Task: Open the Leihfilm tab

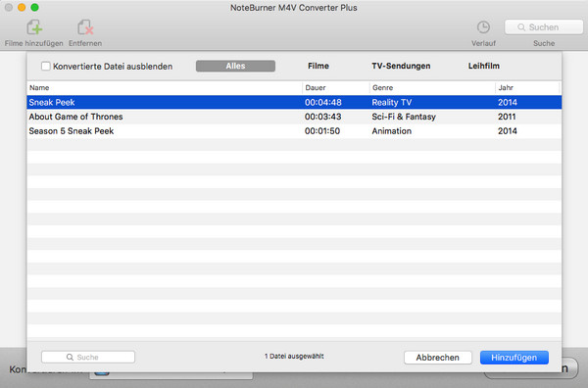Action: click(x=484, y=66)
